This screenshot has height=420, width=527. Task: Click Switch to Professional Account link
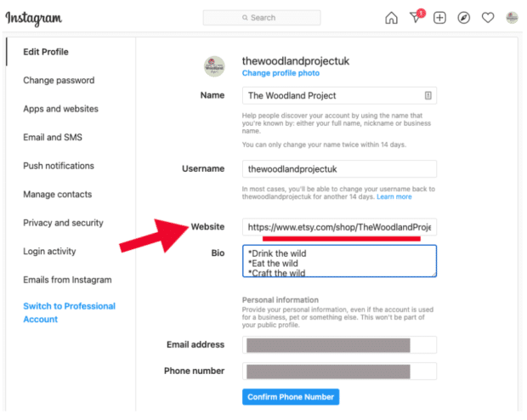pyautogui.click(x=69, y=313)
